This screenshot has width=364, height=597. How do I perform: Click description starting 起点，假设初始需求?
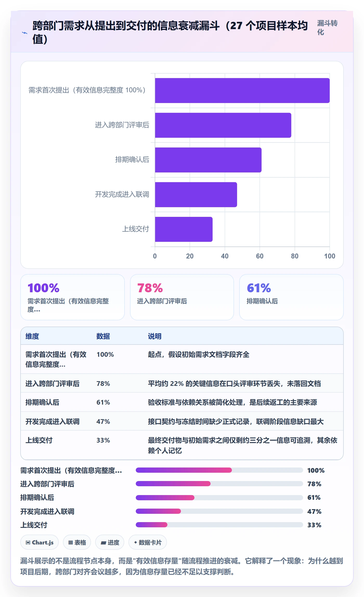pyautogui.click(x=199, y=354)
